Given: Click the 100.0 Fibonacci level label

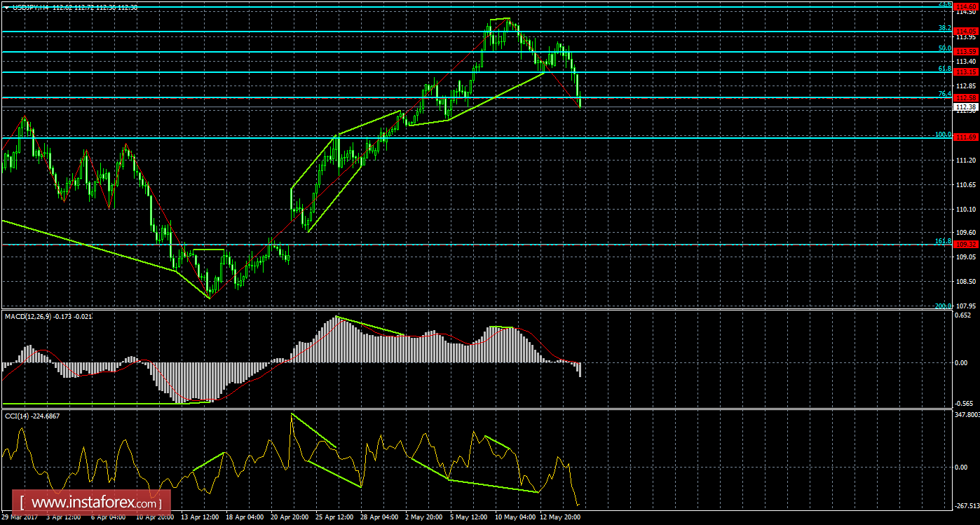Looking at the screenshot, I should point(943,134).
